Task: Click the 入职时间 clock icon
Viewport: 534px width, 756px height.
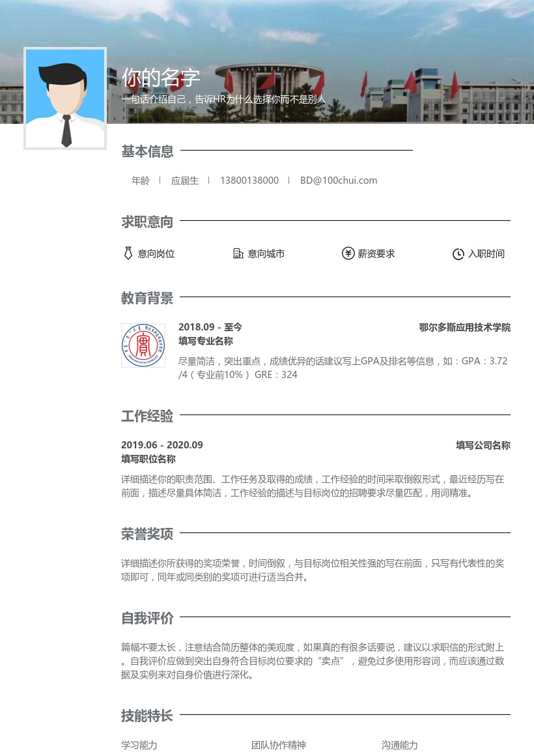Action: pos(458,254)
